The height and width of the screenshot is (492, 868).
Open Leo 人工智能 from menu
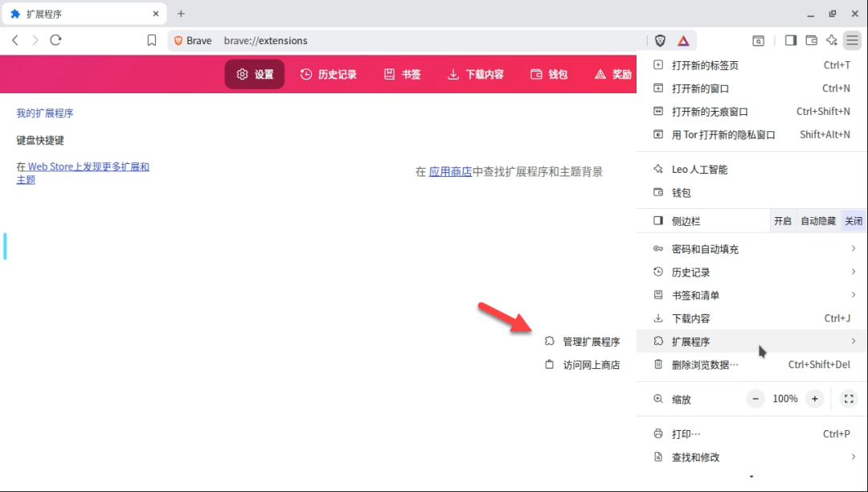751,170
